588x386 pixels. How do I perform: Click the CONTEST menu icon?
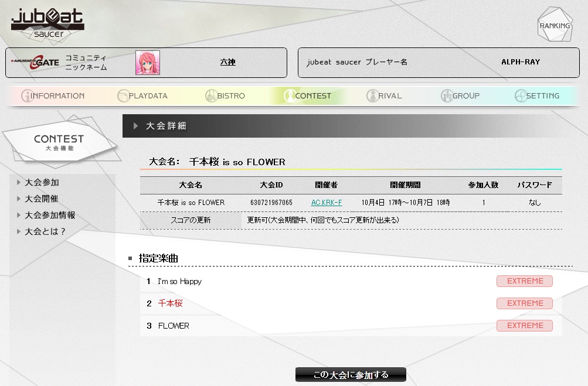[x=289, y=95]
